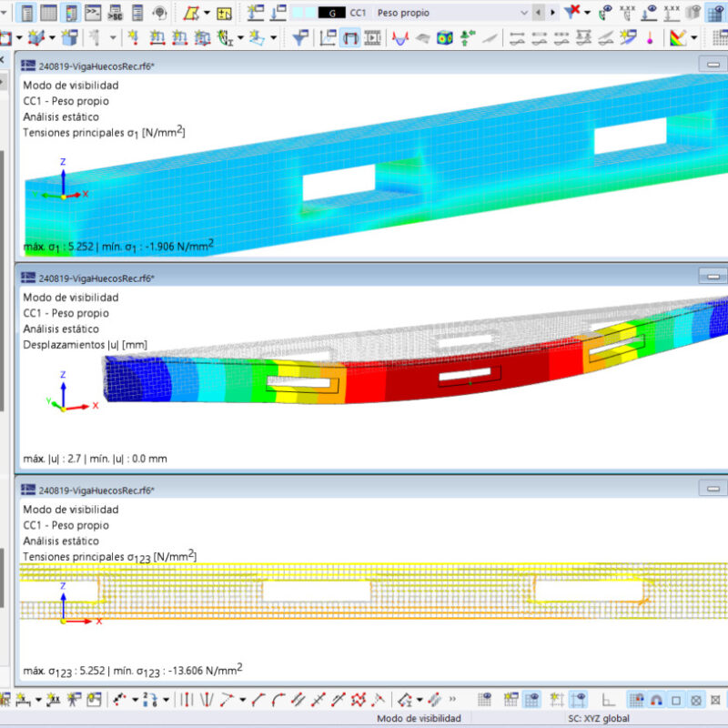Click the grid with eye icon in bottom toolbar
Screen dimensions: 728x728
point(484,699)
